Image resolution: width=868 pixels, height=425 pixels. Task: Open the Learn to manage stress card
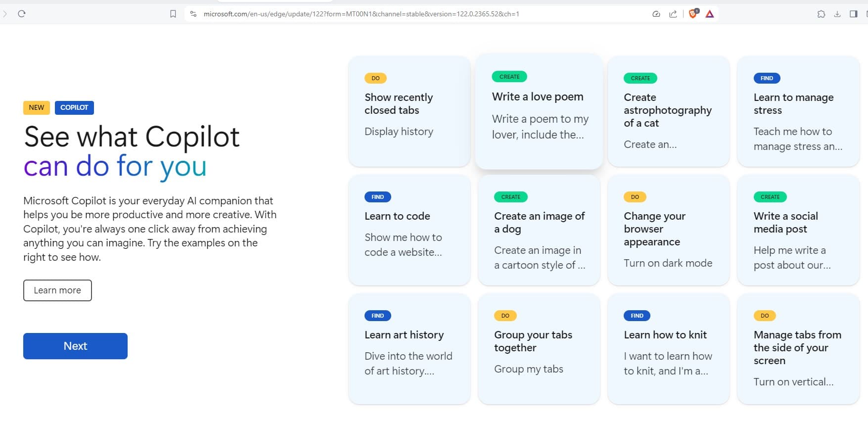click(798, 111)
